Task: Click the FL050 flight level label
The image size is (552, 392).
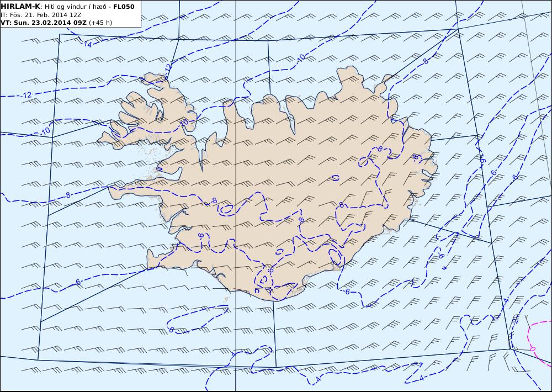Action: point(124,7)
